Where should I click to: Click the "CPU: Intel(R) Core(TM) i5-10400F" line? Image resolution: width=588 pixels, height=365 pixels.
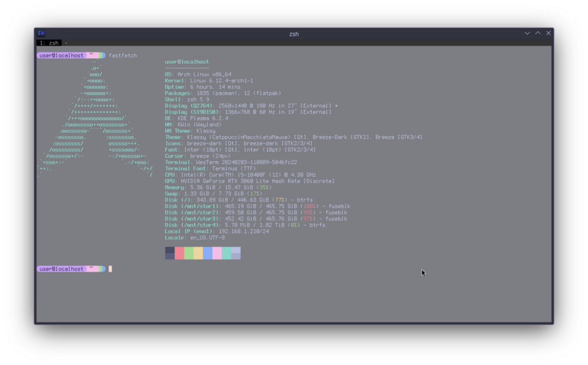tap(240, 175)
